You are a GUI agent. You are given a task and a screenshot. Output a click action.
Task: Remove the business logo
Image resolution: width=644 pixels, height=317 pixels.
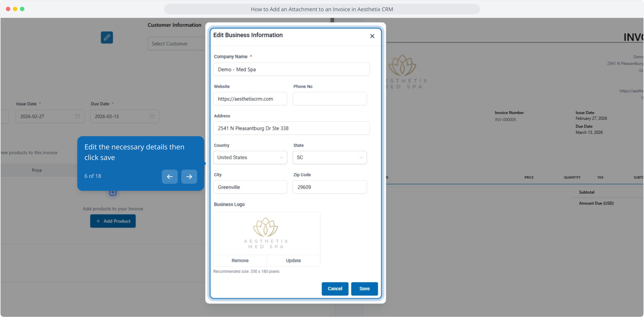tap(240, 261)
